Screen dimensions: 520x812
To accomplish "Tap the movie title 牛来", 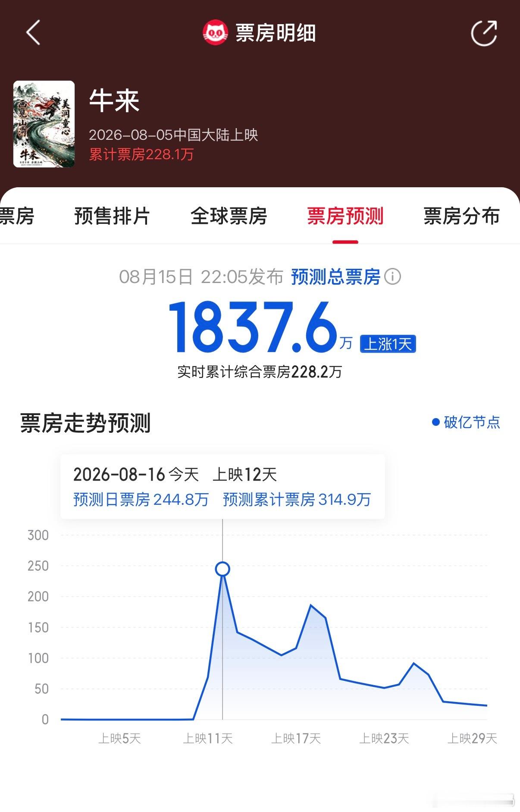I will point(114,101).
